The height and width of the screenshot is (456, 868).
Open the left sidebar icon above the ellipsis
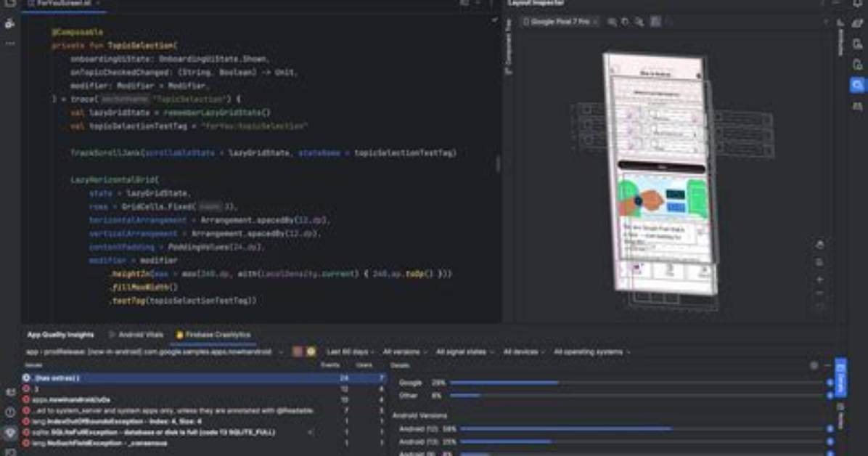point(10,24)
